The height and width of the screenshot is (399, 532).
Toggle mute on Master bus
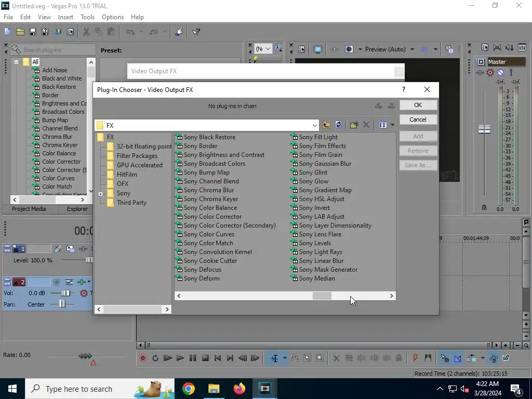point(500,72)
